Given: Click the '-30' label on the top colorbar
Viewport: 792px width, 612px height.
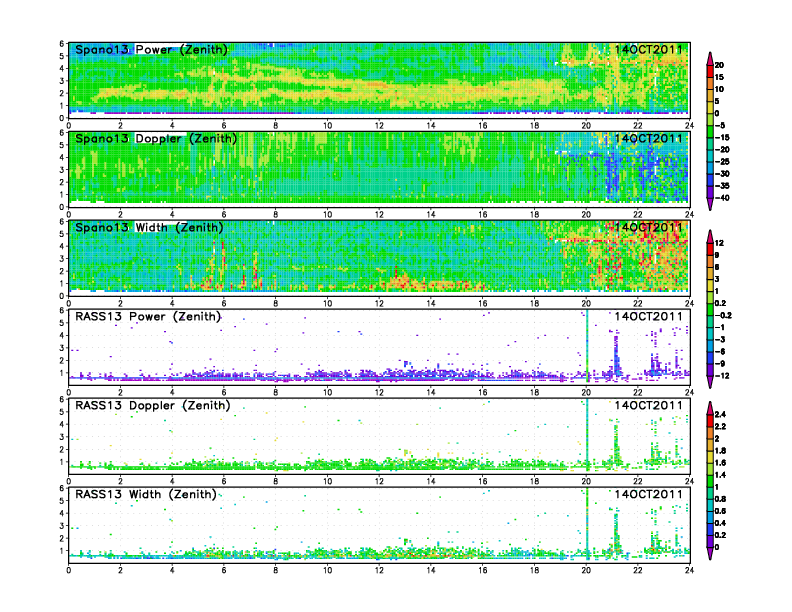Looking at the screenshot, I should point(722,174).
